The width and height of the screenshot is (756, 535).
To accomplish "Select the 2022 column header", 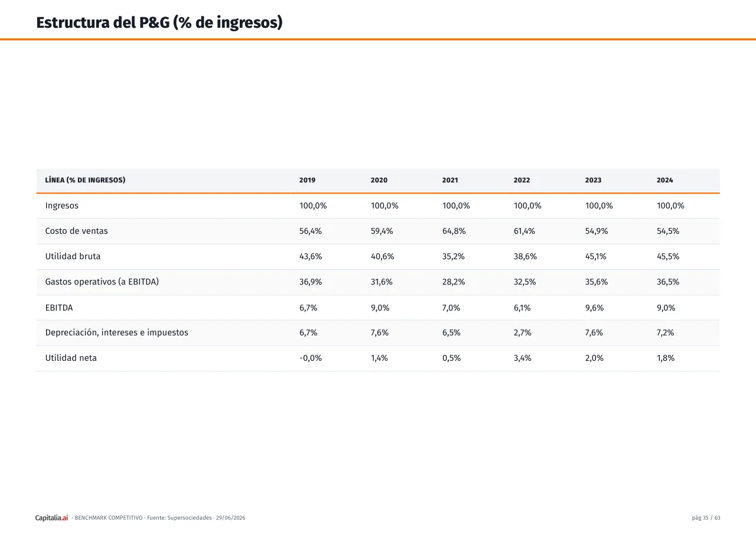I will tap(522, 180).
